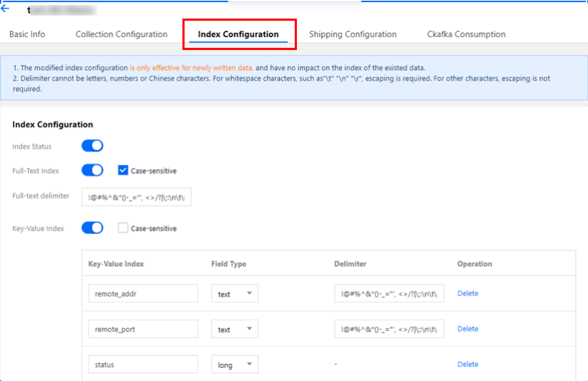588x381 pixels.
Task: Go to Shipping Configuration tab
Action: tap(353, 34)
